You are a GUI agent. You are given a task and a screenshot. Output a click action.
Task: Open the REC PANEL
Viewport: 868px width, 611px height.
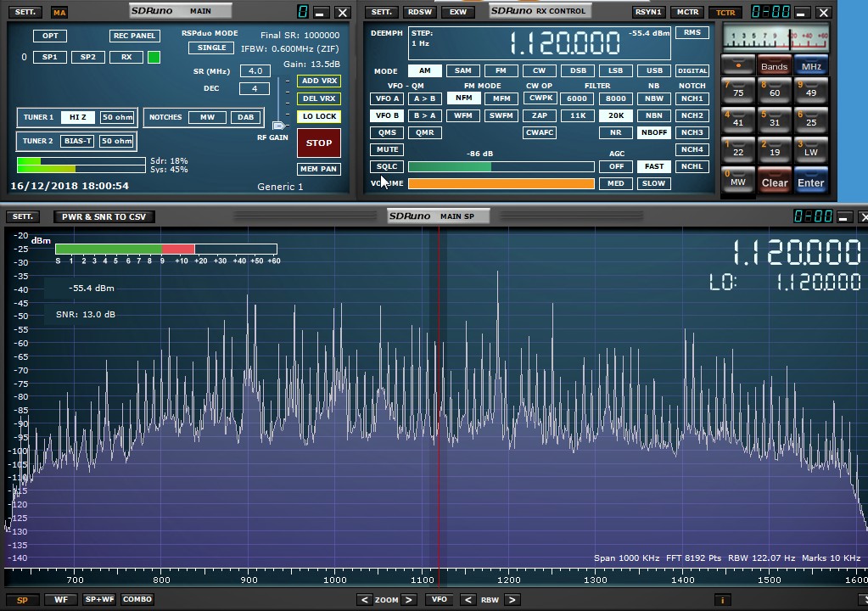click(x=135, y=36)
